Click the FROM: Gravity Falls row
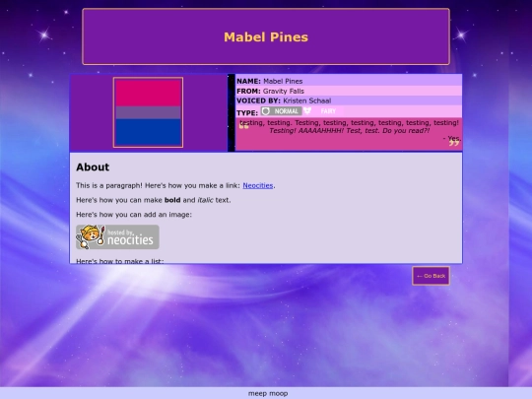Image resolution: width=532 pixels, height=399 pixels. pos(349,91)
